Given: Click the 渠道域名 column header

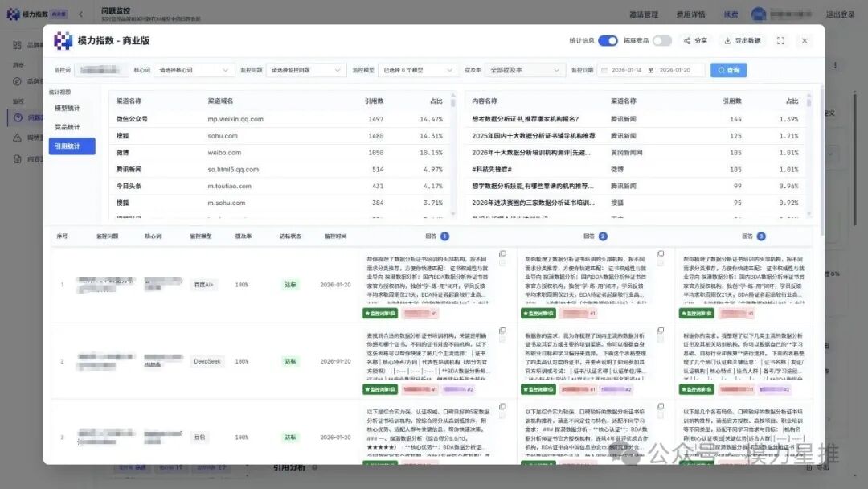Looking at the screenshot, I should 220,101.
